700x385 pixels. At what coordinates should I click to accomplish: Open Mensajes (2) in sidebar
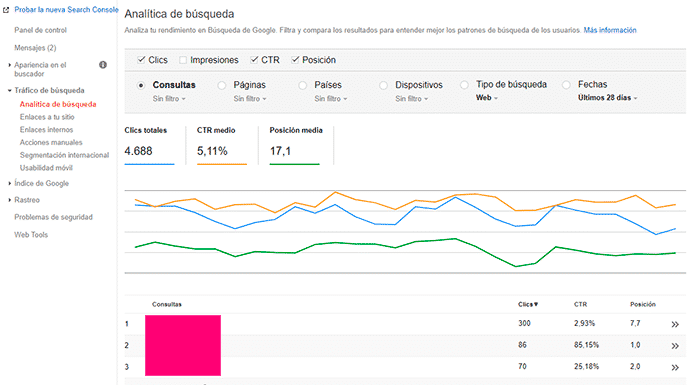coord(35,48)
